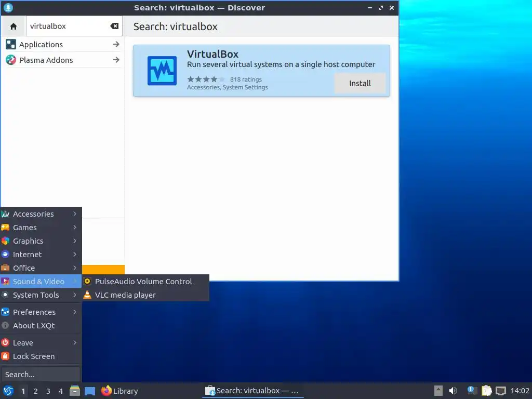Switch to desktop 2
532x399 pixels.
[36, 391]
